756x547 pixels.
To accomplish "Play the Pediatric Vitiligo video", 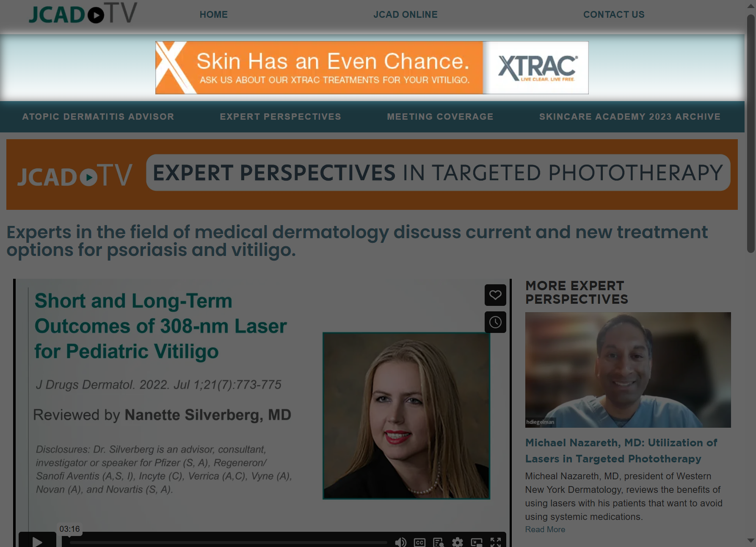I will (37, 541).
